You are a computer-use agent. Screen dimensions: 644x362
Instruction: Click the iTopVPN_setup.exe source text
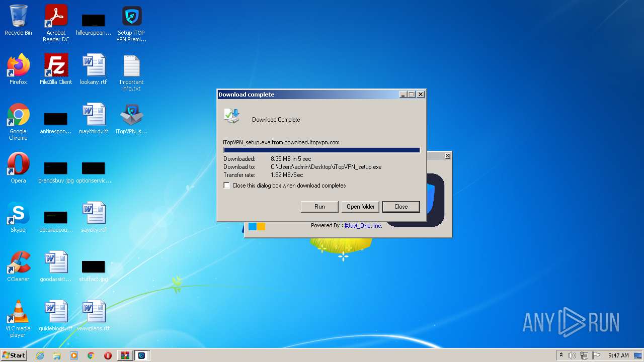pyautogui.click(x=281, y=142)
